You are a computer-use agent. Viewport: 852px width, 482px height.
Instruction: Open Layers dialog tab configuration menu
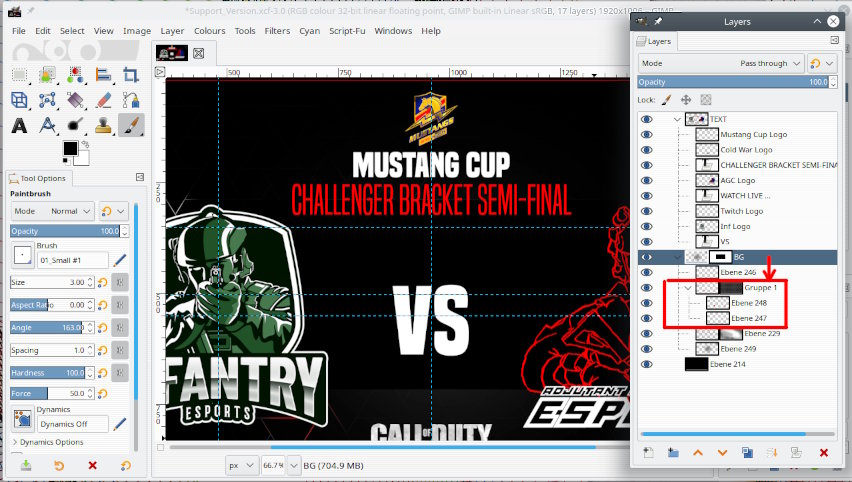click(835, 40)
